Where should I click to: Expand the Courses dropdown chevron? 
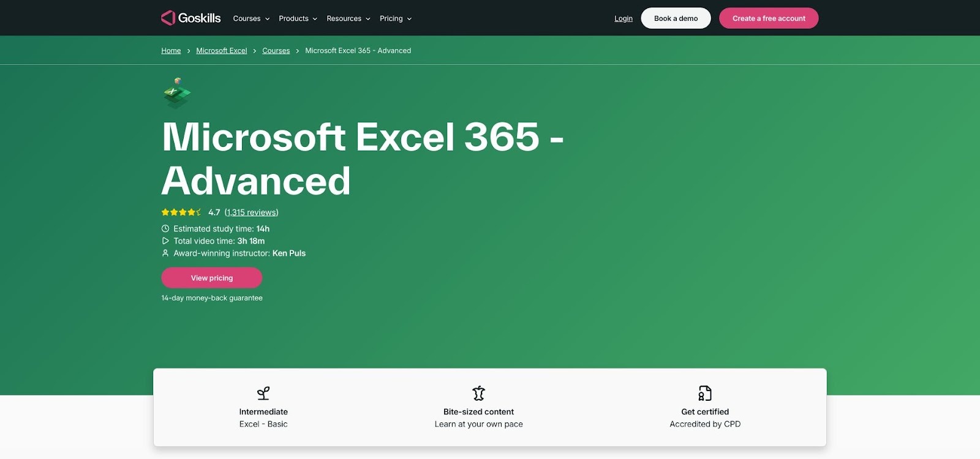(x=268, y=19)
